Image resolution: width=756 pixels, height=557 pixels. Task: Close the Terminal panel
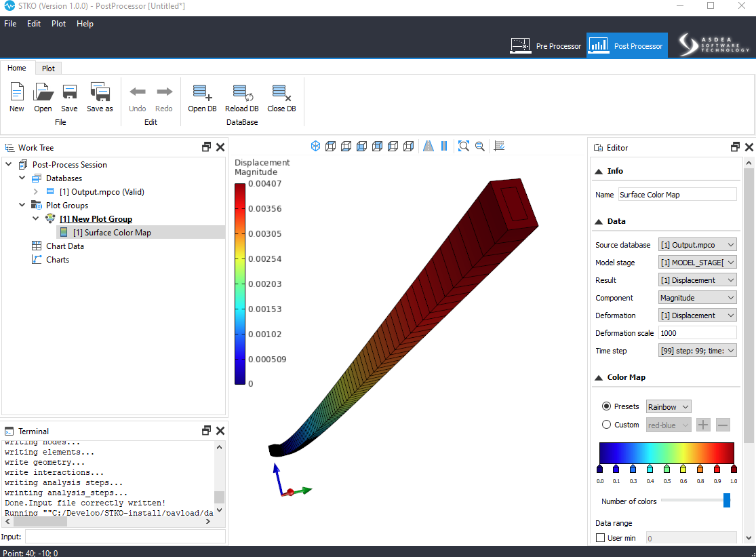click(220, 431)
